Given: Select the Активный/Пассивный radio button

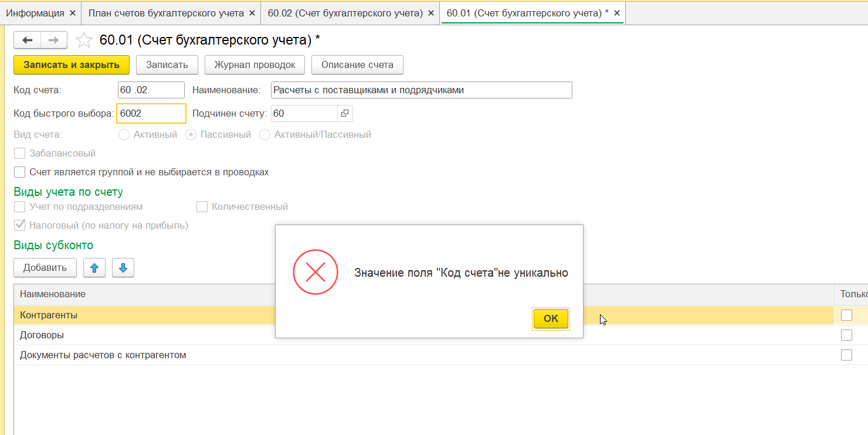Looking at the screenshot, I should coord(265,135).
